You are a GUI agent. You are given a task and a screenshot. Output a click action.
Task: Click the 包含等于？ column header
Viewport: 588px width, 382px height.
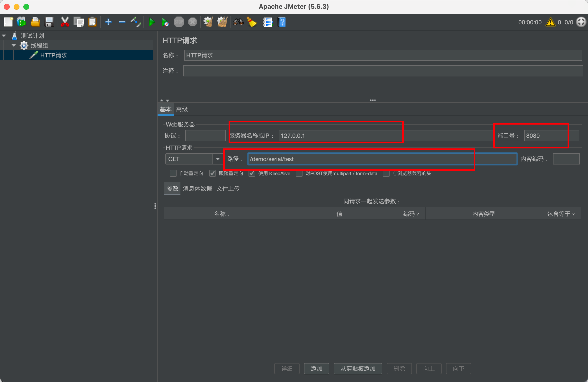coord(561,214)
